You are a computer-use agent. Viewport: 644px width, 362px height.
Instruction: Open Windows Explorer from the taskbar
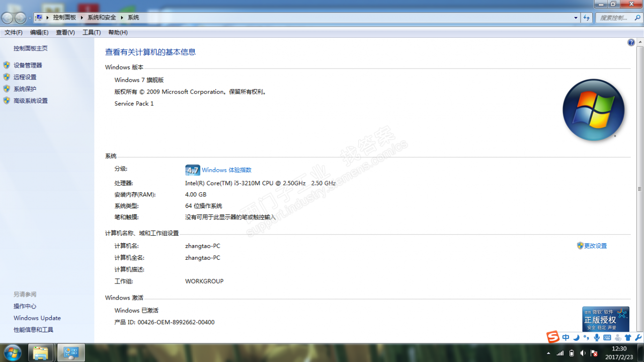(41, 352)
